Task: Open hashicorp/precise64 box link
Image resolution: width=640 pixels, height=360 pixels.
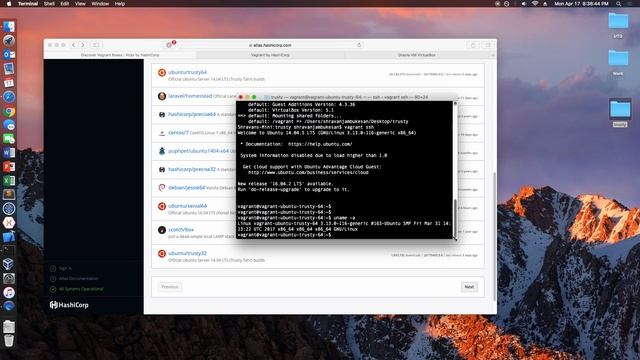Action: tap(192, 114)
